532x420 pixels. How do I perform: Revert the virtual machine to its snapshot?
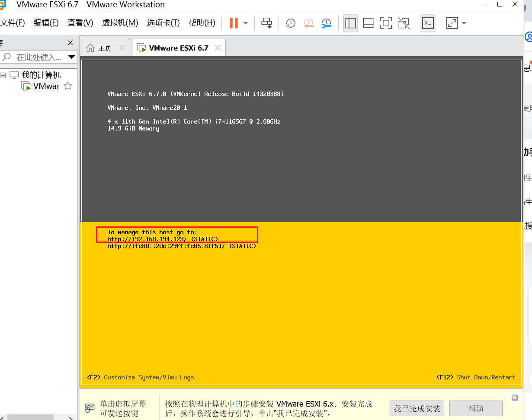tap(308, 23)
